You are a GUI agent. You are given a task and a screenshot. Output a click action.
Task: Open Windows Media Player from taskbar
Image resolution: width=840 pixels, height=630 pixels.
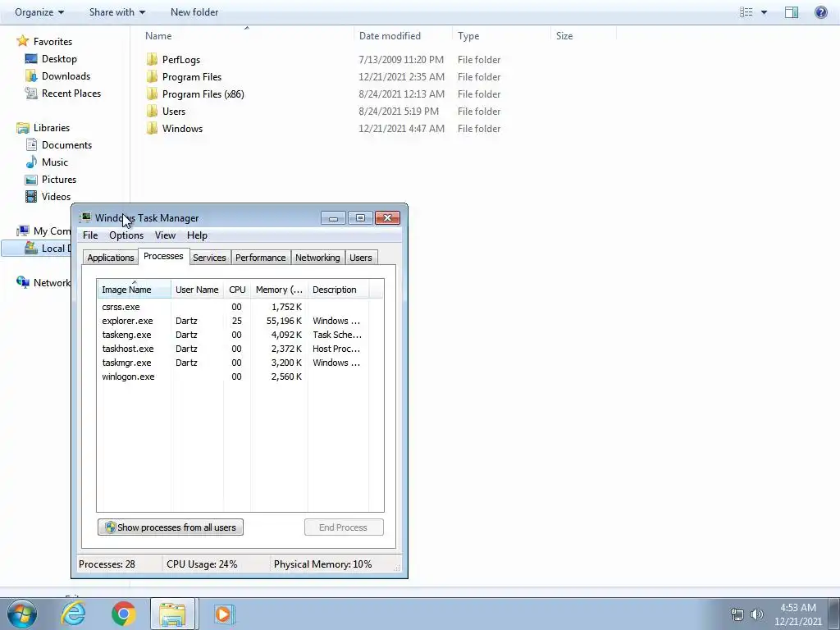pos(223,614)
